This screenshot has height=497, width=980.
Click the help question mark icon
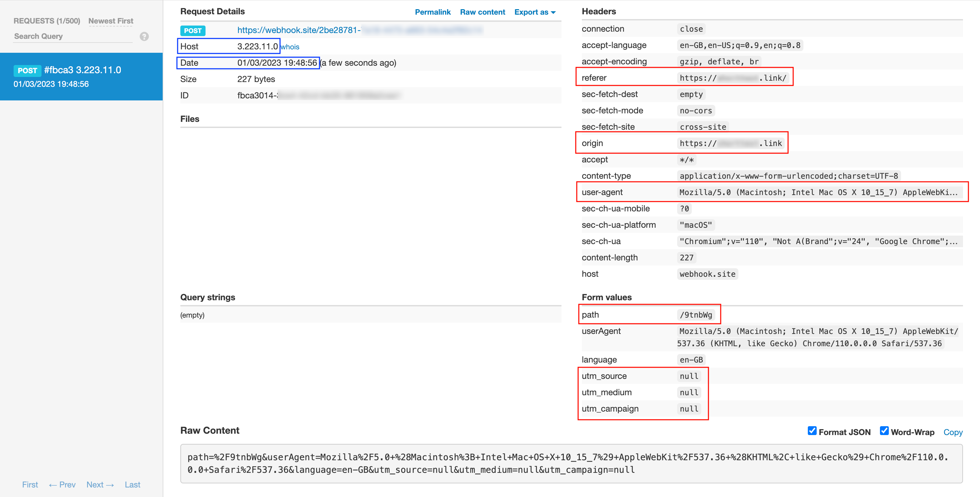coord(144,36)
